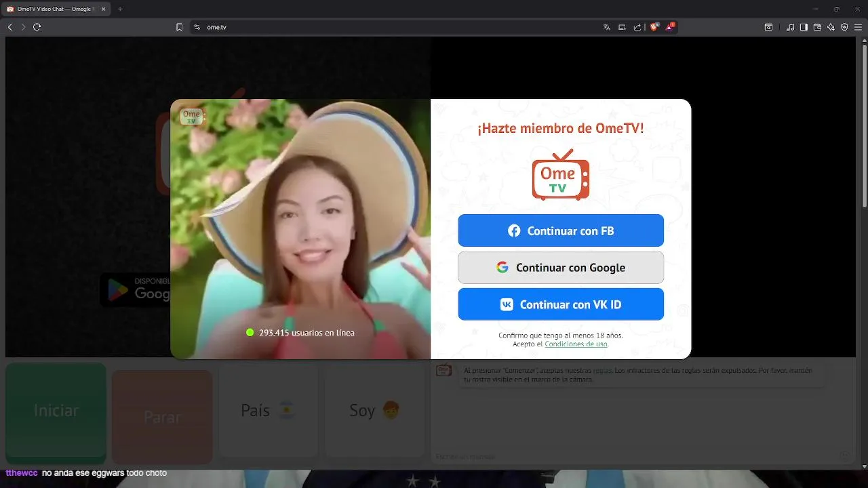Open the Leo AI sparkle icon
The width and height of the screenshot is (868, 488).
click(831, 27)
